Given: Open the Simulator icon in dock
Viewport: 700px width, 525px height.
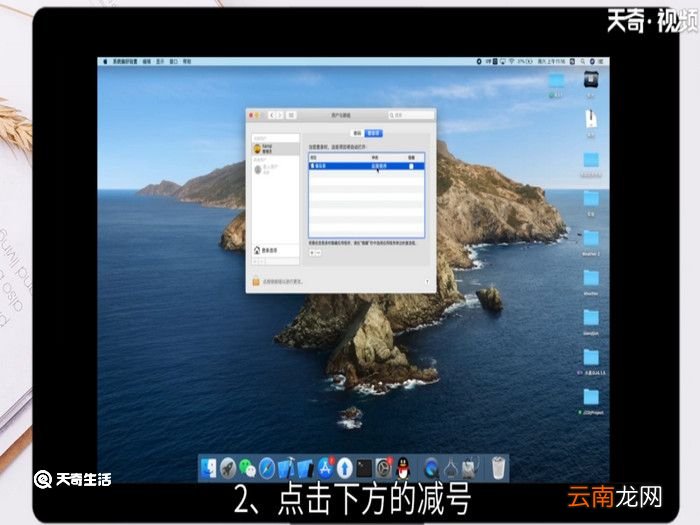Looking at the screenshot, I should coord(306,468).
